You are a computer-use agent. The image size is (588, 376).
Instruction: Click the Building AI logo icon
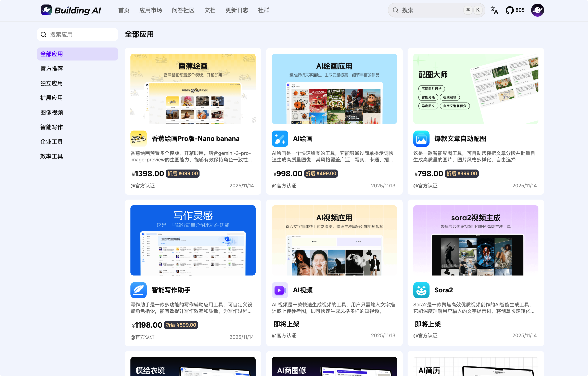pos(46,10)
